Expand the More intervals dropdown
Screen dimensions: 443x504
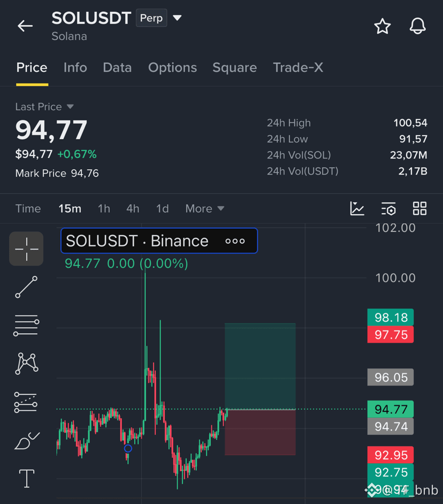(205, 208)
